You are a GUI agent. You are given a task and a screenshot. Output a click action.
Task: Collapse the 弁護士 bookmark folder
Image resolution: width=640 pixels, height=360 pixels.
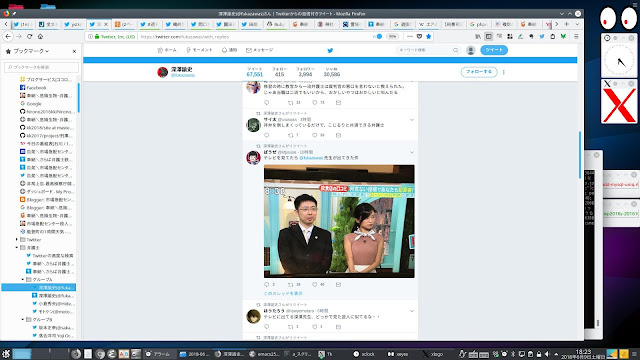tap(17, 247)
